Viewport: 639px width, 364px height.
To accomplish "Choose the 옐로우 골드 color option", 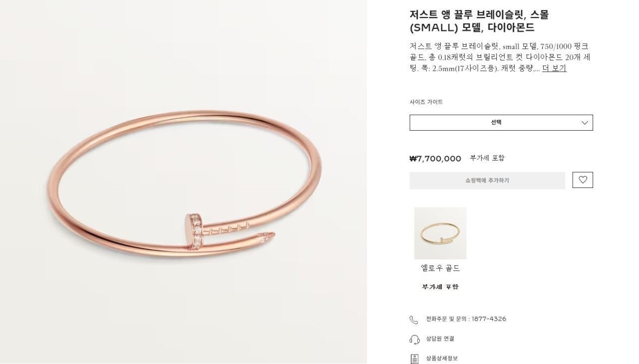I will (440, 268).
